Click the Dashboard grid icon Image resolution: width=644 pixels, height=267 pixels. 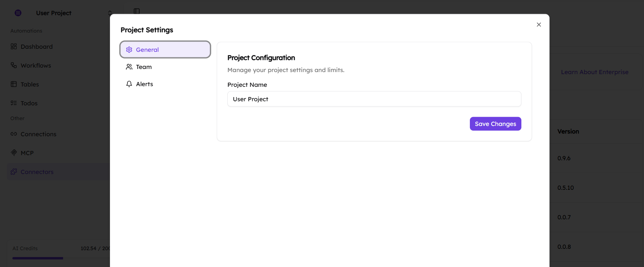[x=14, y=46]
